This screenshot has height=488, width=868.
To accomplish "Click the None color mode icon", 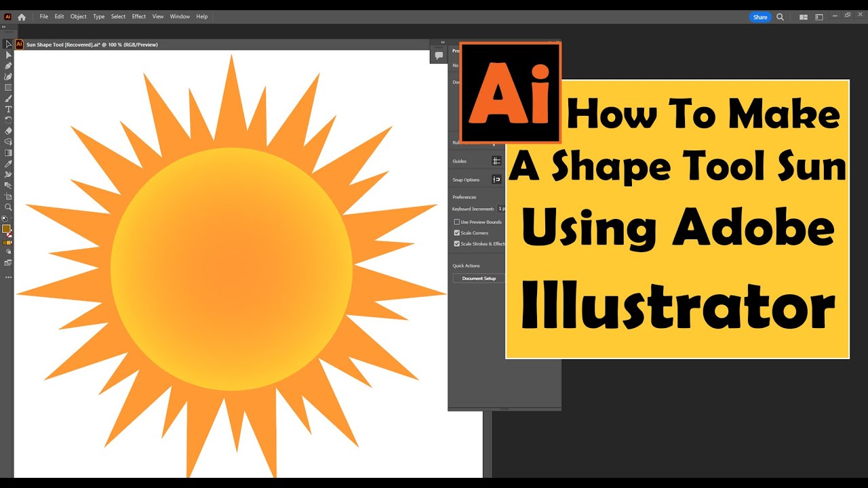I will [x=9, y=242].
